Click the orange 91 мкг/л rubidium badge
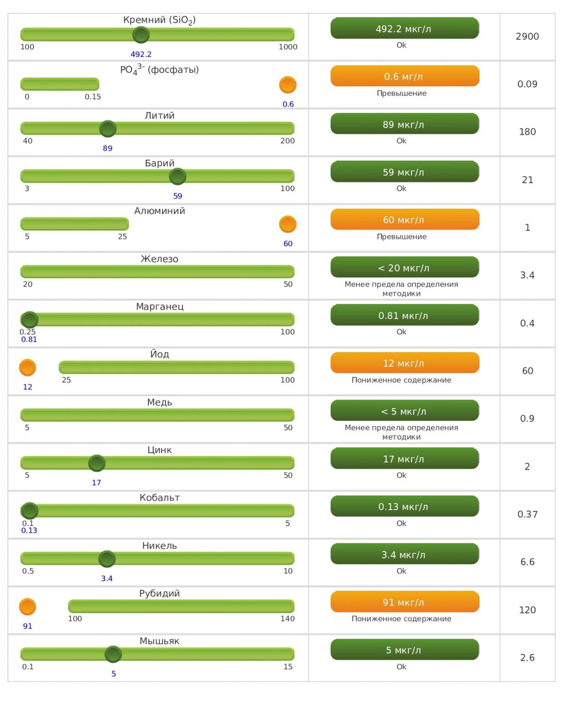Image resolution: width=563 pixels, height=728 pixels. [x=404, y=602]
